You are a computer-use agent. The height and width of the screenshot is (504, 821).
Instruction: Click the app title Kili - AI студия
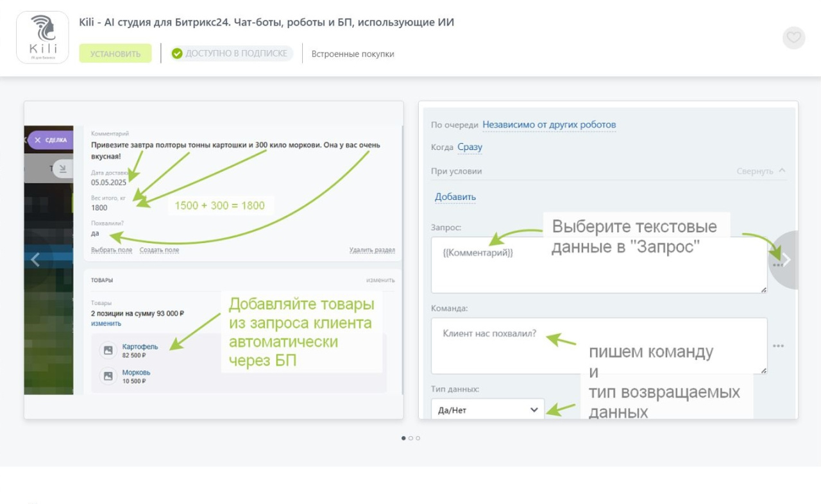click(x=266, y=22)
